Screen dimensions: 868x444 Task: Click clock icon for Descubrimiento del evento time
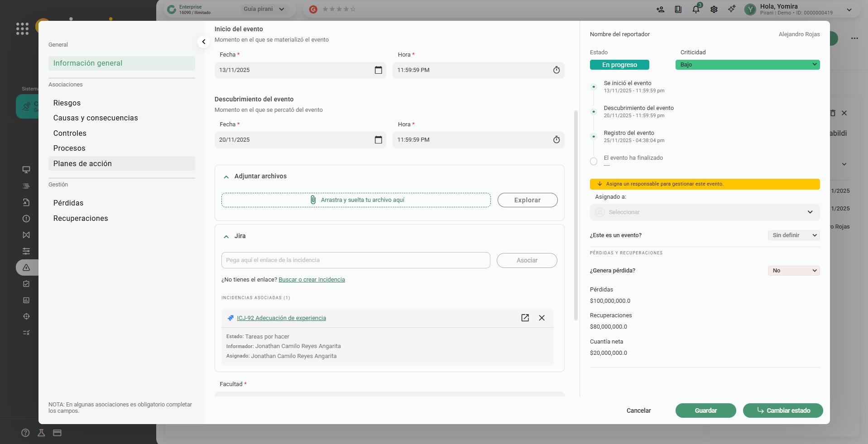click(556, 140)
